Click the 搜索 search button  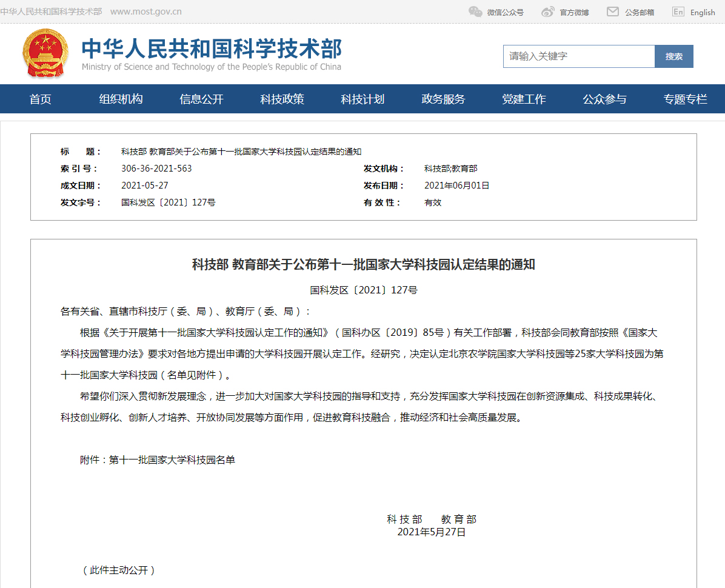pos(673,56)
